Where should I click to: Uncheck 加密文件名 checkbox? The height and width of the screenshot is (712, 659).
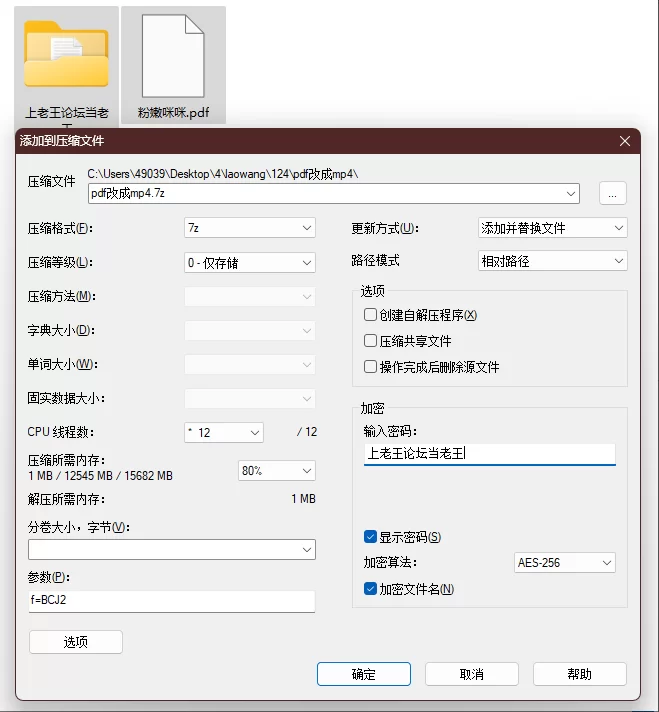pyautogui.click(x=370, y=589)
